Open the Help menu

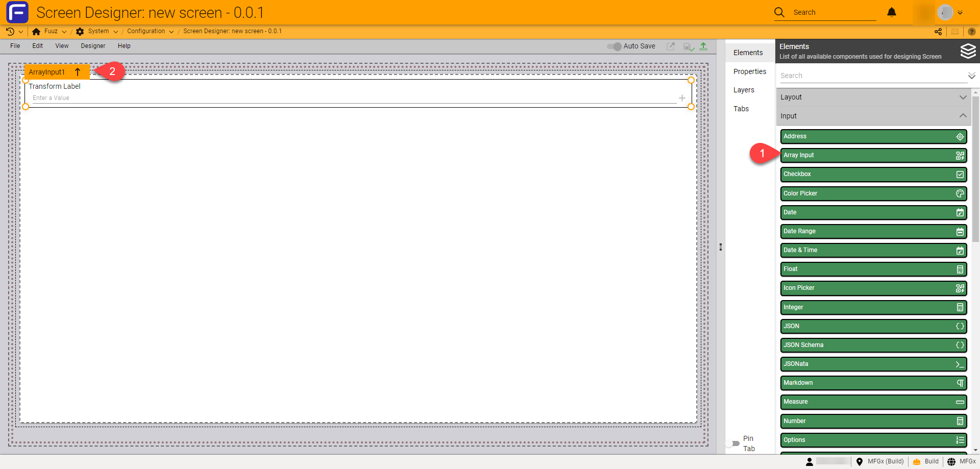(124, 46)
